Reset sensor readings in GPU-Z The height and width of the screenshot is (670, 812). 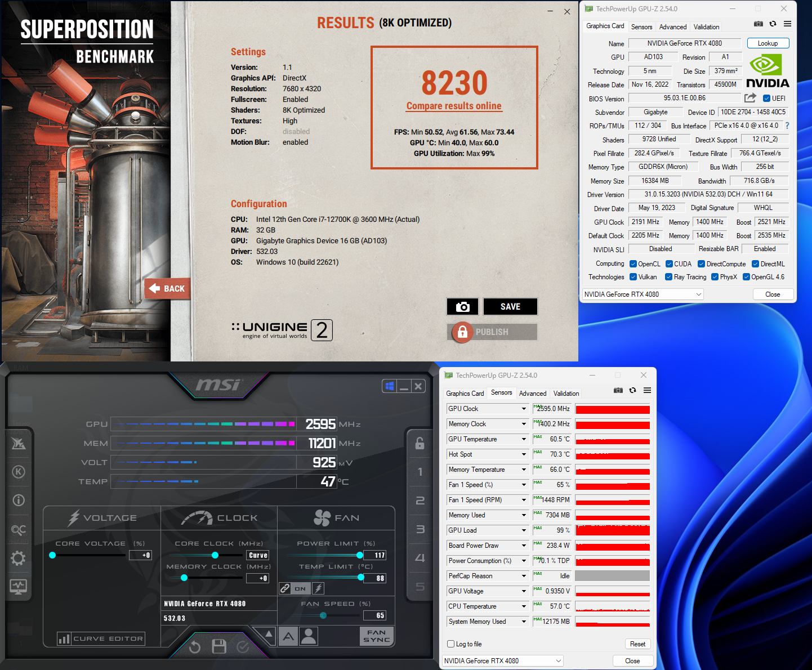(x=637, y=644)
